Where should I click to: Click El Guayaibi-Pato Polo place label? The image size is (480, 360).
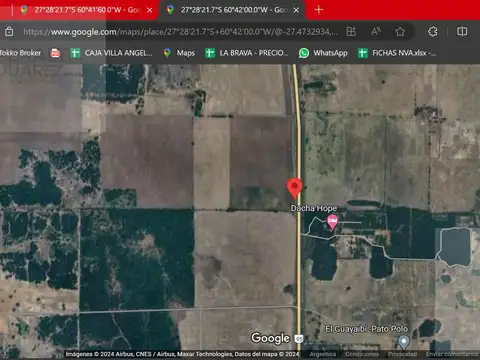click(x=366, y=329)
